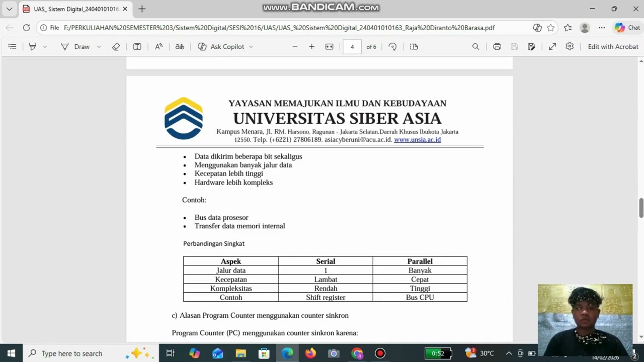
Task: Click the Save icon in PDF toolbar
Action: point(514,47)
